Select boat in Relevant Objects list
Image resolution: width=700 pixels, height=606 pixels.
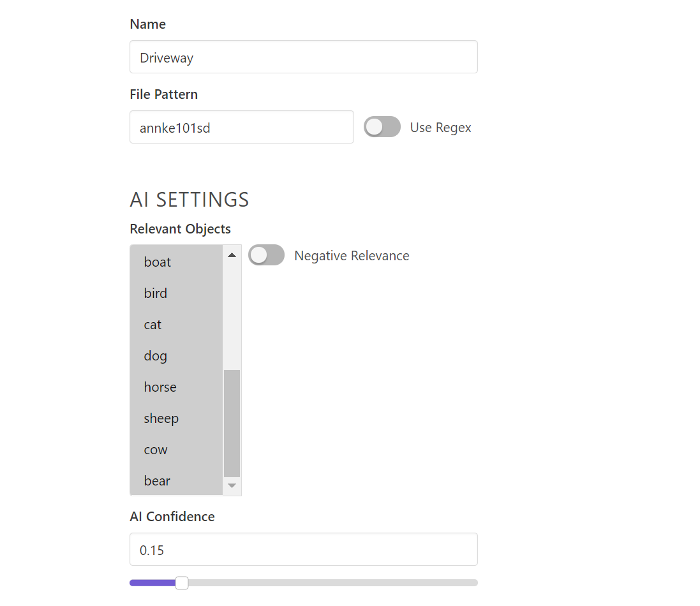[176, 262]
